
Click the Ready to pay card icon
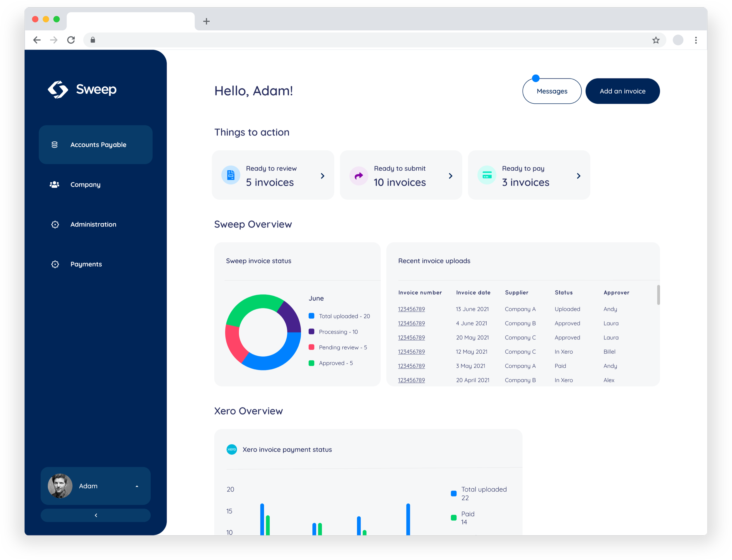(487, 175)
